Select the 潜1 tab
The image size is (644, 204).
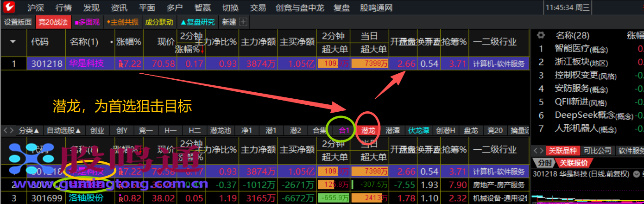pyautogui.click(x=271, y=130)
